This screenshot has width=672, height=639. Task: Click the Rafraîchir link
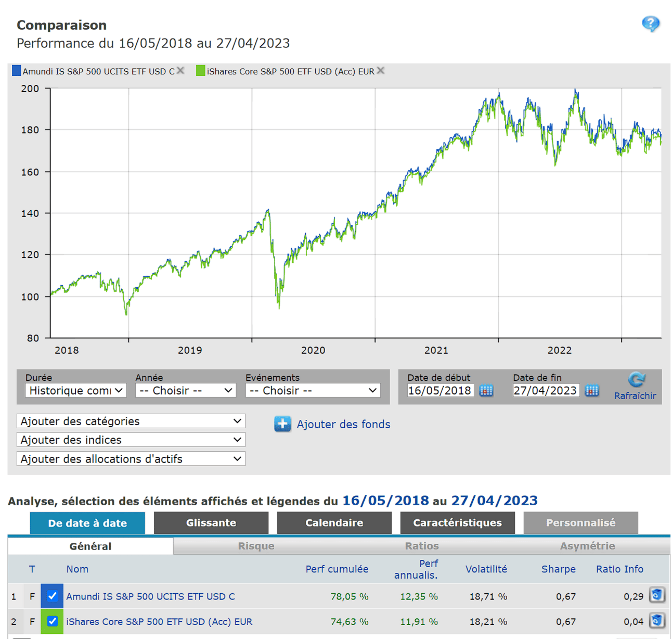pos(635,395)
